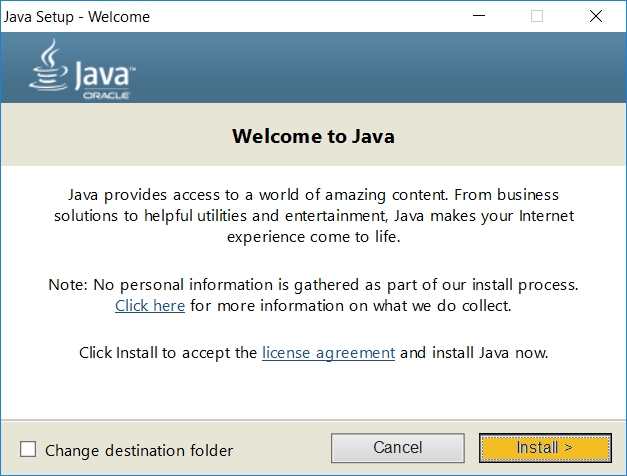Enable the Change destination folder checkbox
The image size is (627, 476).
[28, 450]
